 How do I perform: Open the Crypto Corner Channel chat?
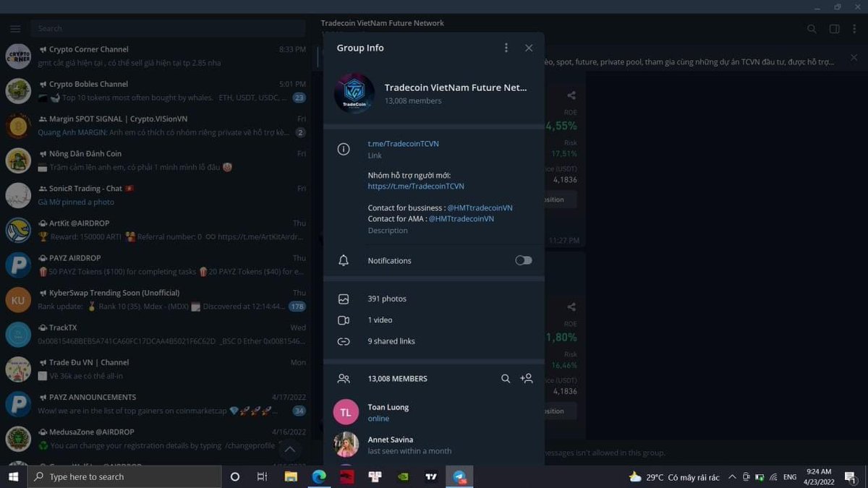tap(156, 56)
